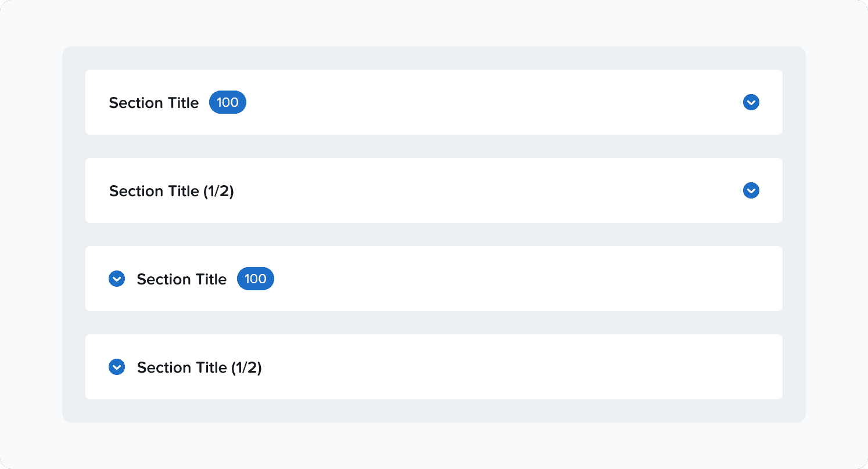Select the 100 count badge in the third section
868x469 pixels.
[x=255, y=279]
